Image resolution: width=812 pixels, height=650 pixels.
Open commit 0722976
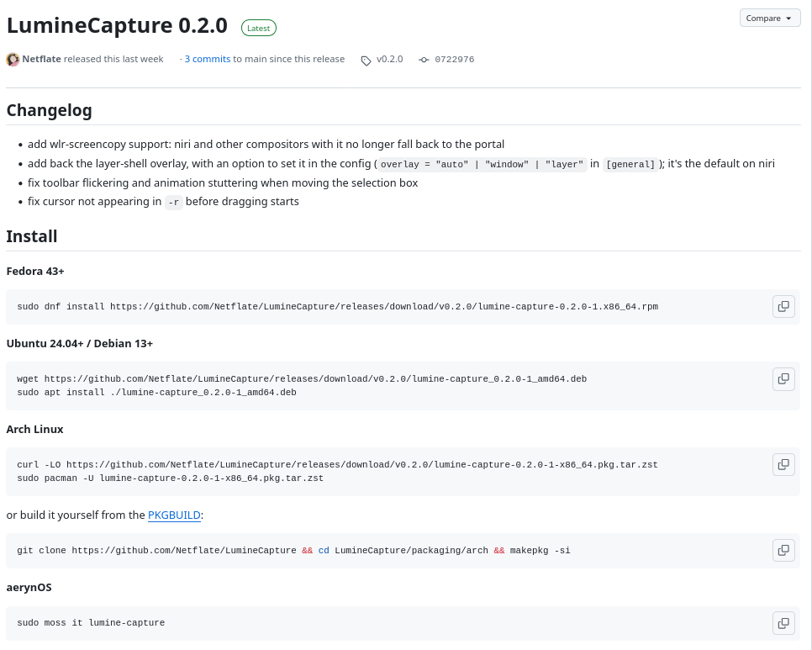pos(454,60)
